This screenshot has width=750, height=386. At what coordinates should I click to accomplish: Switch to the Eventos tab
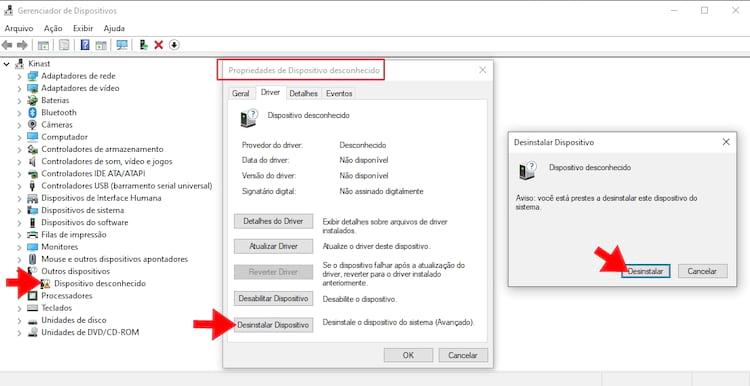(x=339, y=94)
